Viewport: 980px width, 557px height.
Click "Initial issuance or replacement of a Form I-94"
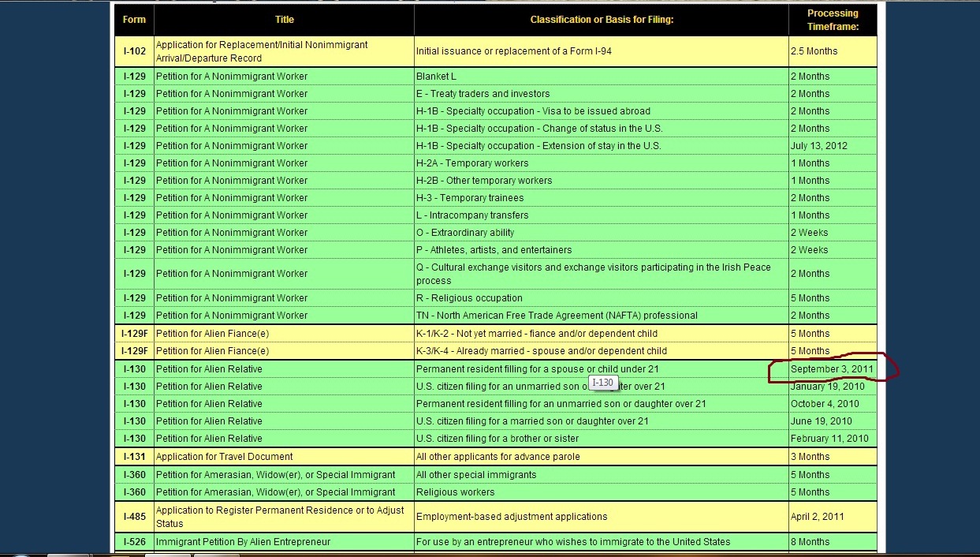(x=514, y=51)
